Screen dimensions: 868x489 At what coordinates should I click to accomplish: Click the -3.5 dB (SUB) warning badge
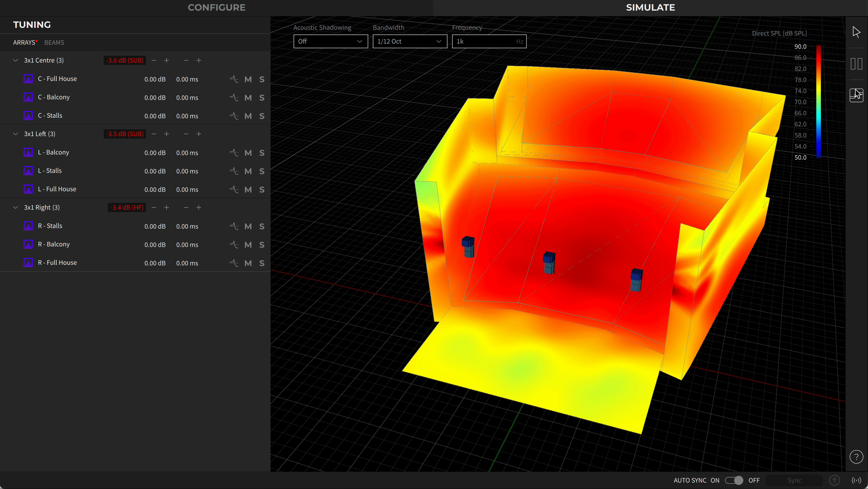(125, 134)
